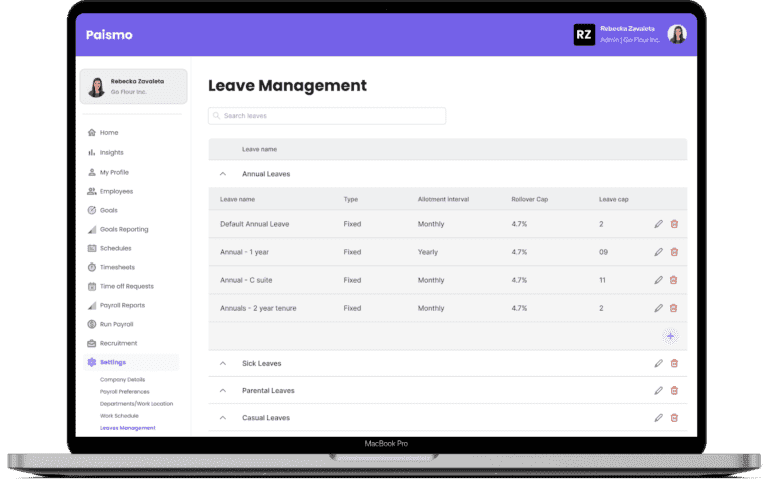Open Departments/Work Location settings link
This screenshot has height=480, width=768.
point(136,404)
